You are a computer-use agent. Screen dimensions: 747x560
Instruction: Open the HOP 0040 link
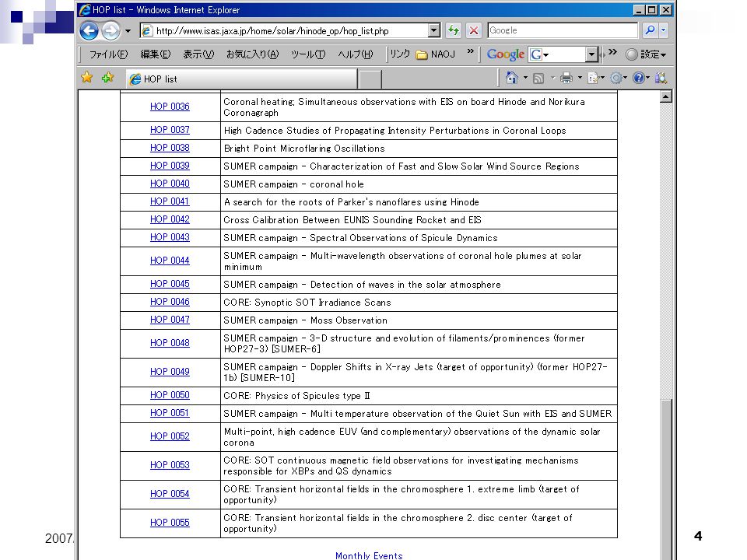170,184
